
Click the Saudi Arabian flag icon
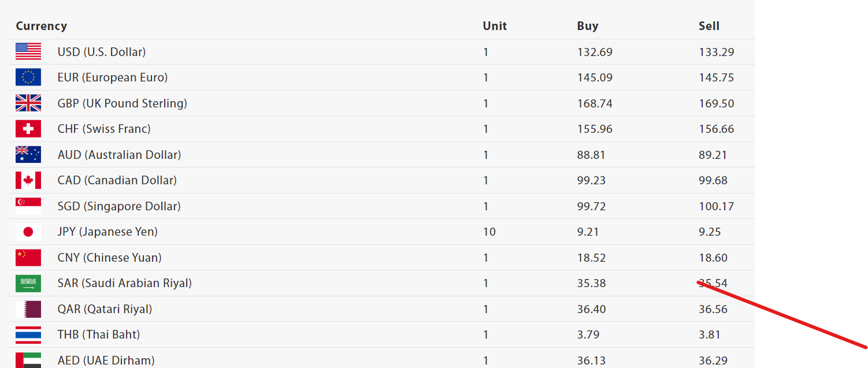tap(28, 283)
